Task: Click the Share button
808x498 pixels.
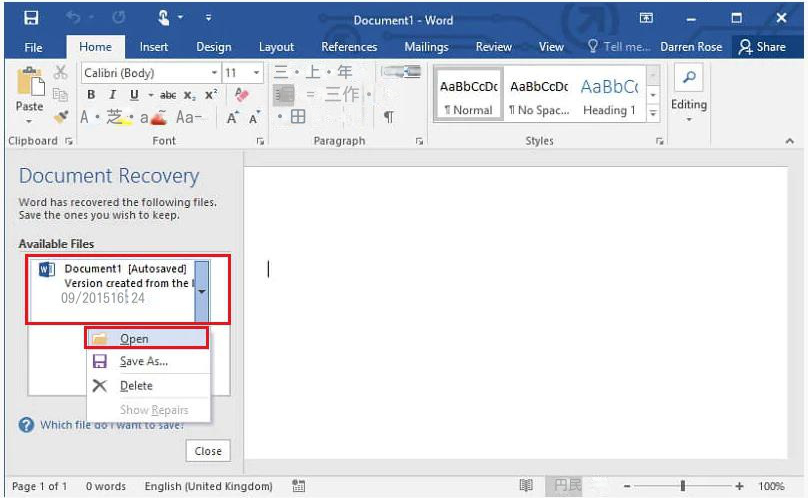Action: 763,47
